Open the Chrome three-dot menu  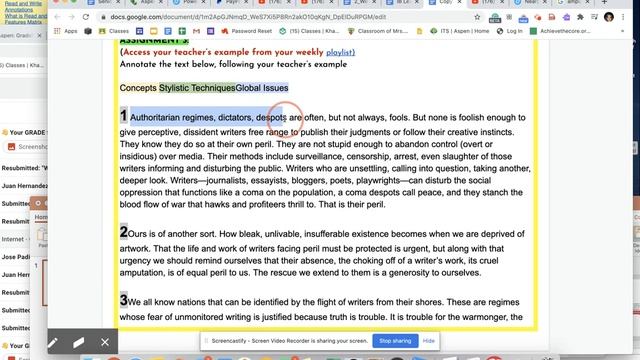(x=623, y=17)
